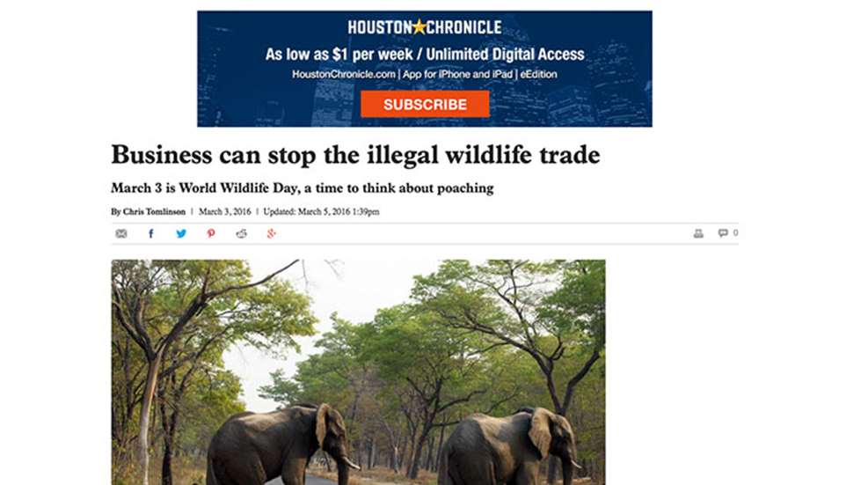Click the orange SUBSCRIBE button
The height and width of the screenshot is (485, 868).
coord(425,104)
